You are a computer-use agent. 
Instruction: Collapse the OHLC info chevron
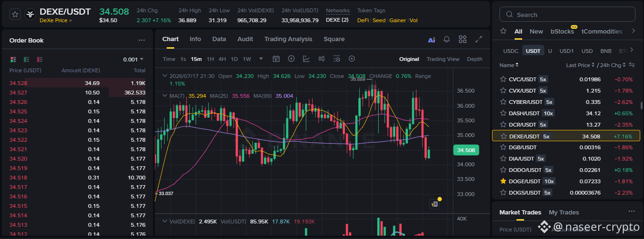point(164,76)
